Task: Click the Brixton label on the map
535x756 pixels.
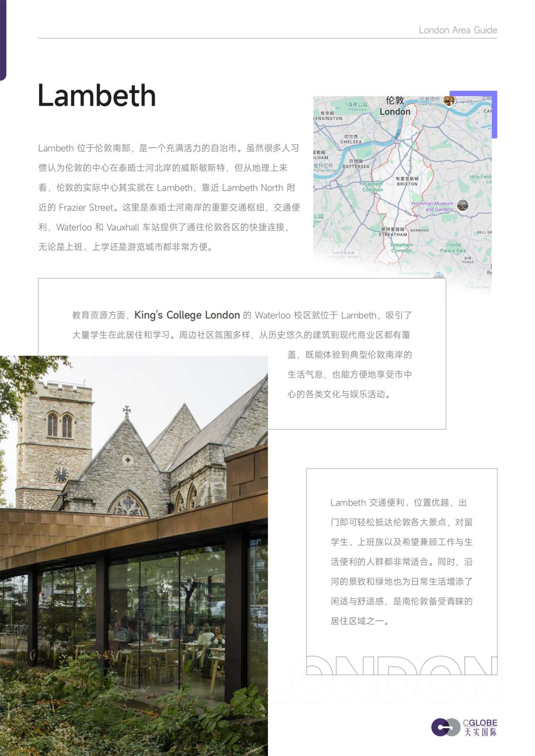Action: tap(407, 181)
